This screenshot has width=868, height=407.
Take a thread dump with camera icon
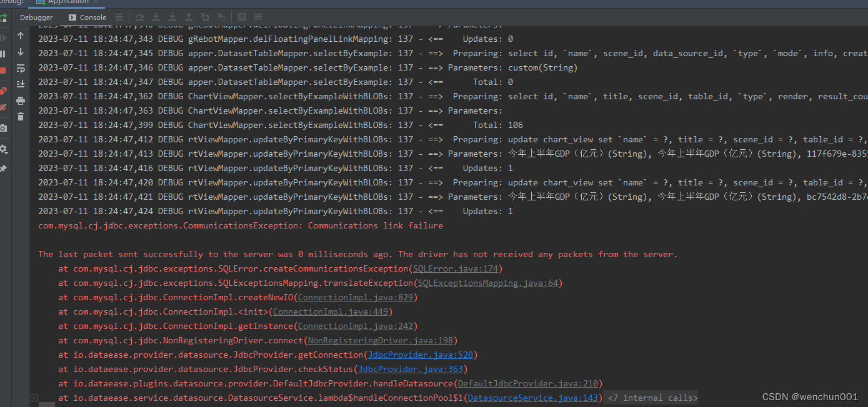pos(2,128)
